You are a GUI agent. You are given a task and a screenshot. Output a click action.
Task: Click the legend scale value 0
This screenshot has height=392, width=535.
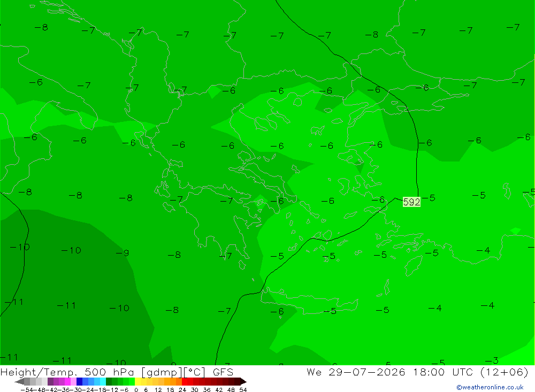136,390
